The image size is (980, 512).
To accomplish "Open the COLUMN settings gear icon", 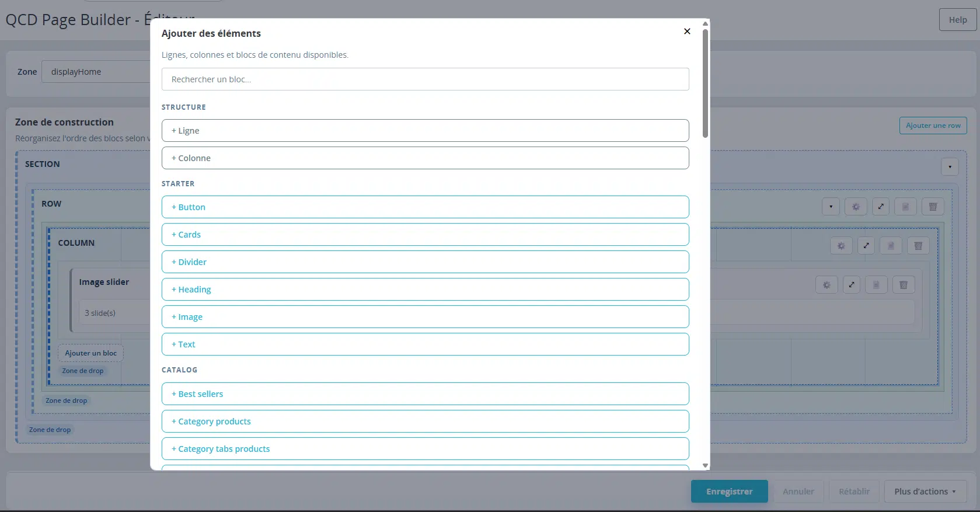I will [841, 246].
